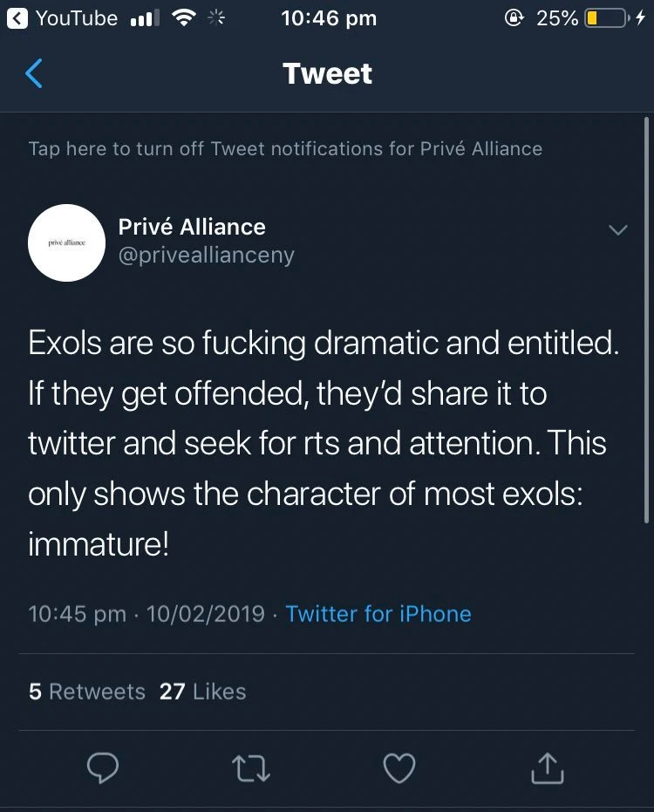The image size is (654, 812).
Task: Like the tweet with the heart icon
Action: [x=399, y=768]
